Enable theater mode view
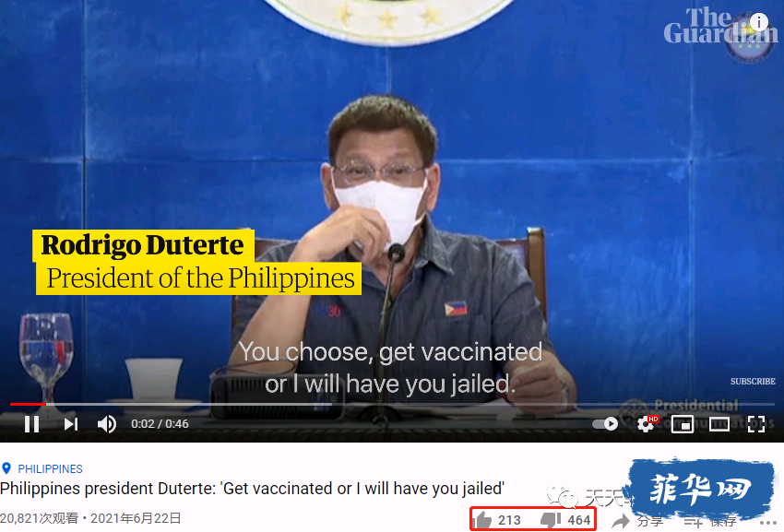This screenshot has height=532, width=784. (x=719, y=424)
